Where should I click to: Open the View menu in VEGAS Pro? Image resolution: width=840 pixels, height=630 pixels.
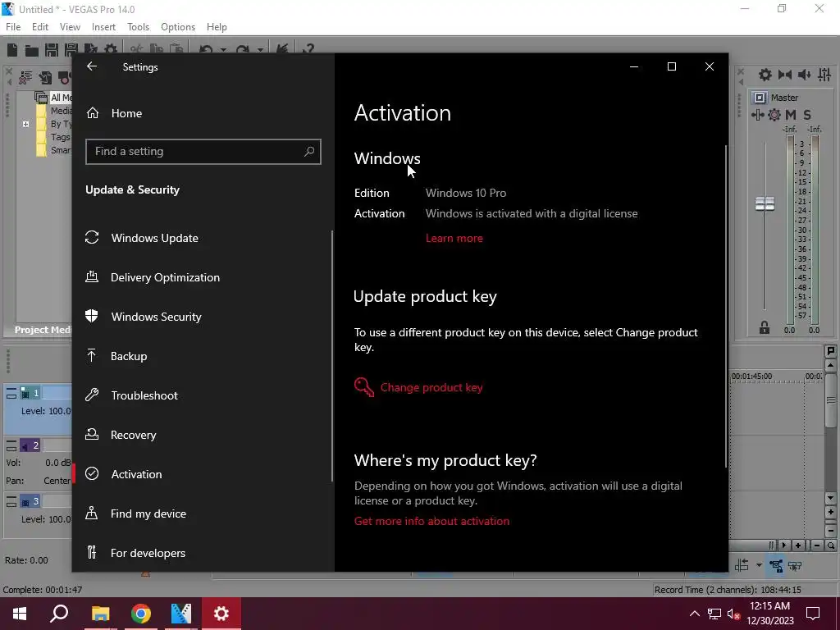(70, 27)
